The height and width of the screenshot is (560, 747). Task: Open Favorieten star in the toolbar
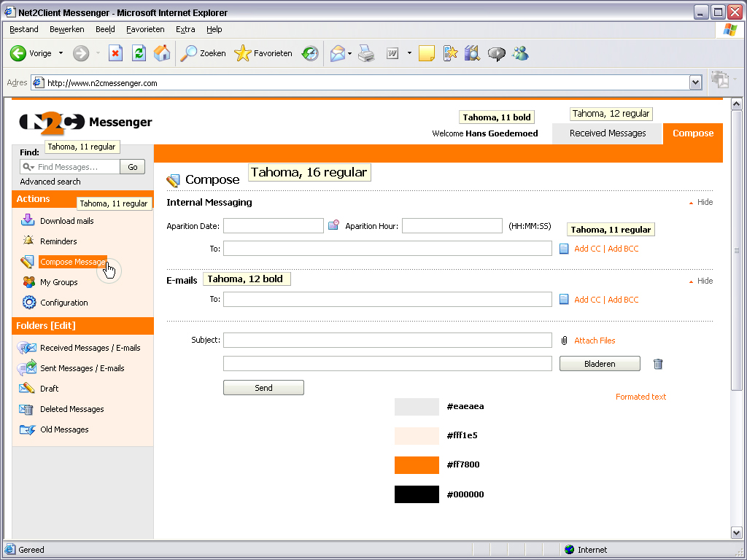point(263,53)
